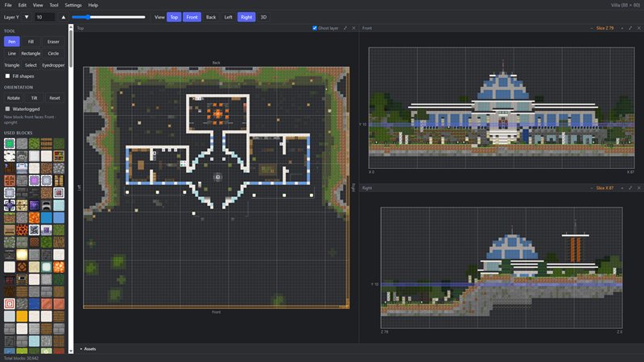Click the Layer Y slider handle

coord(88,17)
